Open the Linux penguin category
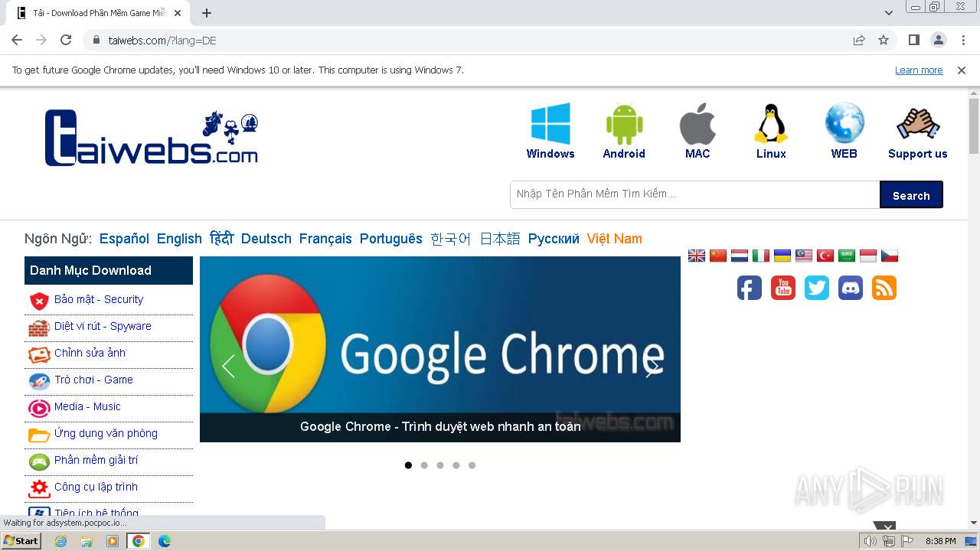The image size is (980, 551). (771, 124)
